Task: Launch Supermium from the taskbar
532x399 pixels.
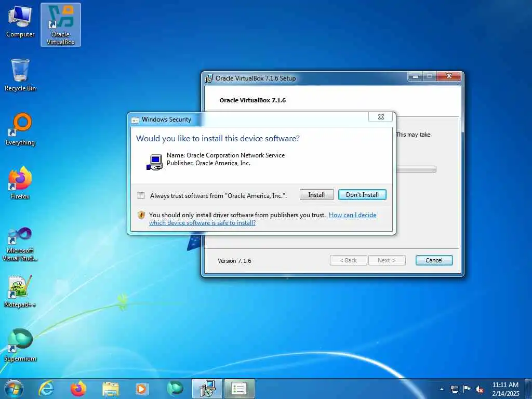Action: click(x=175, y=389)
